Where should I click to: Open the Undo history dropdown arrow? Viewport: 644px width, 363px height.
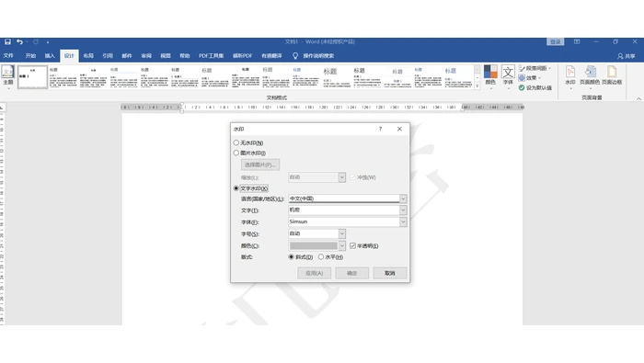coord(27,42)
